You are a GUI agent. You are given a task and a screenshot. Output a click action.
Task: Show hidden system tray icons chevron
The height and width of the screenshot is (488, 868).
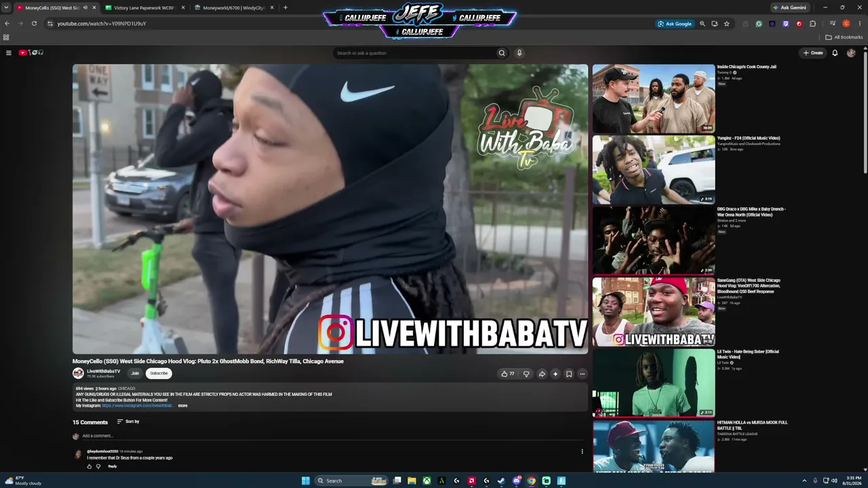[x=804, y=481]
